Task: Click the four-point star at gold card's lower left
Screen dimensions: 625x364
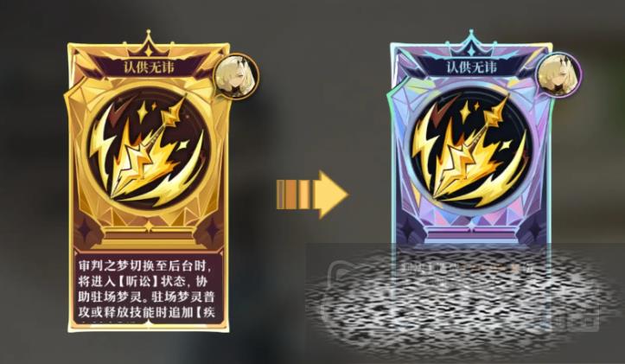Action: pos(84,230)
